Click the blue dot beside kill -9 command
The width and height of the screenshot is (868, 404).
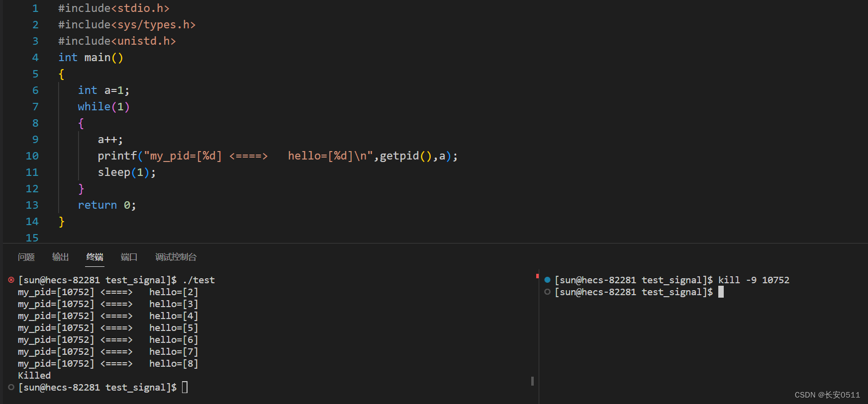pos(547,280)
